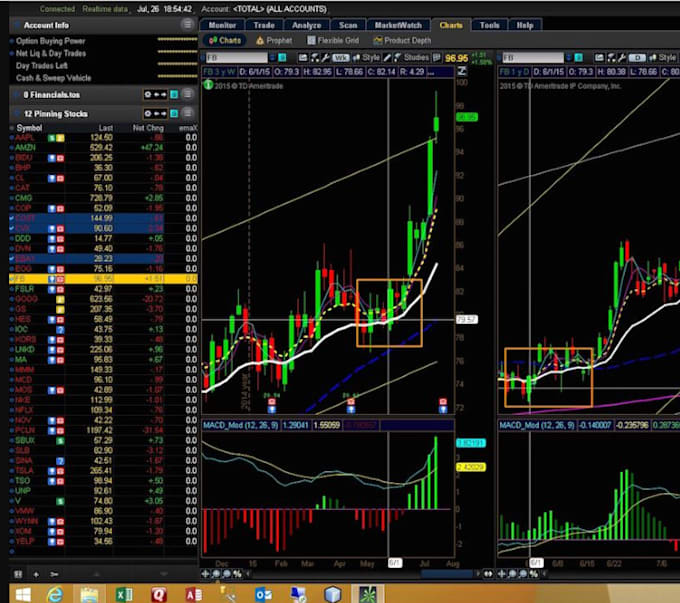
Task: Open the Help tab
Action: [525, 25]
